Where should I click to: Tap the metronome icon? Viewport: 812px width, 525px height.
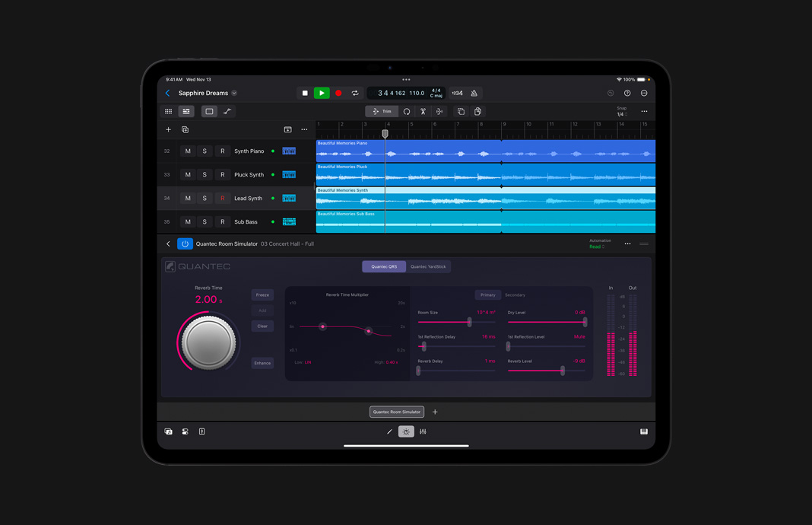point(474,93)
